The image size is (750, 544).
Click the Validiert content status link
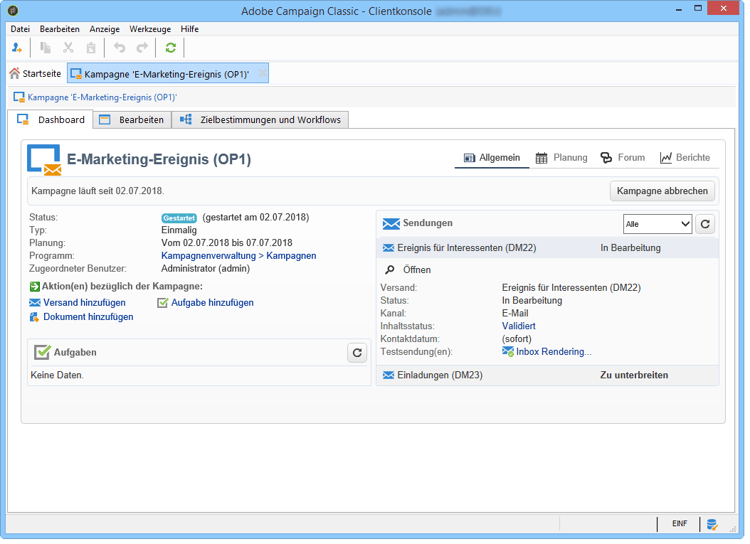click(x=518, y=326)
